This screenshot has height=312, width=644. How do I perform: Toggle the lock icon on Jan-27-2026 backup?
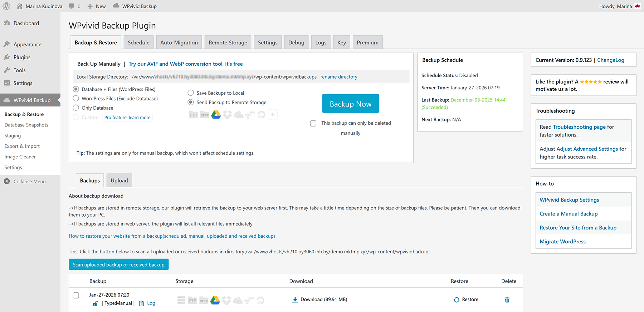point(95,303)
